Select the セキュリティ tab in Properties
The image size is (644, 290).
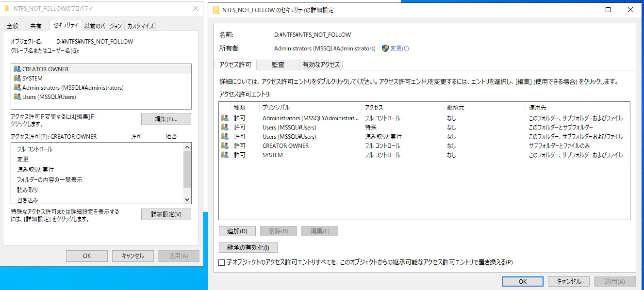click(x=66, y=25)
